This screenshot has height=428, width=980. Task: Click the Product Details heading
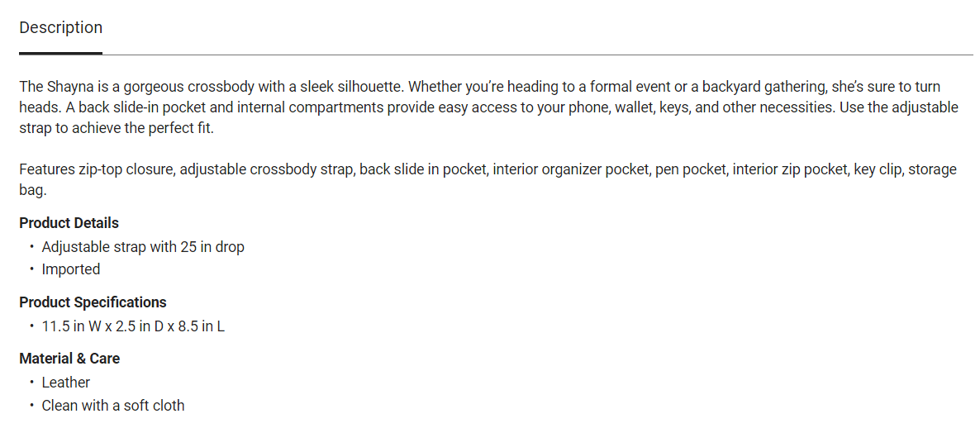pyautogui.click(x=69, y=223)
